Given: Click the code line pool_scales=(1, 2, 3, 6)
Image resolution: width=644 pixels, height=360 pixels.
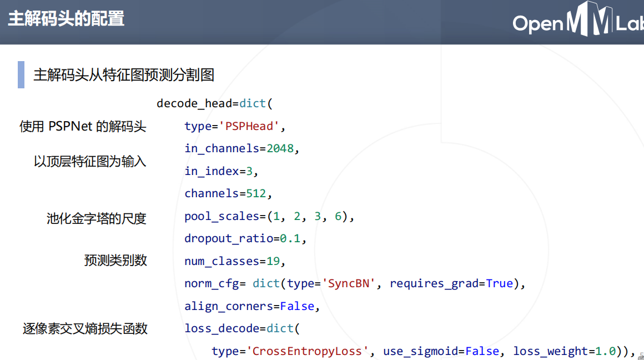Looking at the screenshot, I should 269,216.
